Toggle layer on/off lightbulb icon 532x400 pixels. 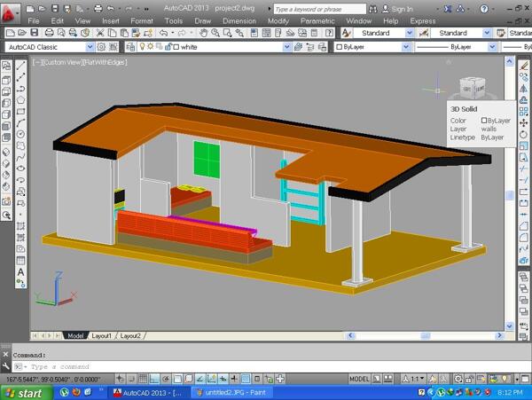coord(143,46)
